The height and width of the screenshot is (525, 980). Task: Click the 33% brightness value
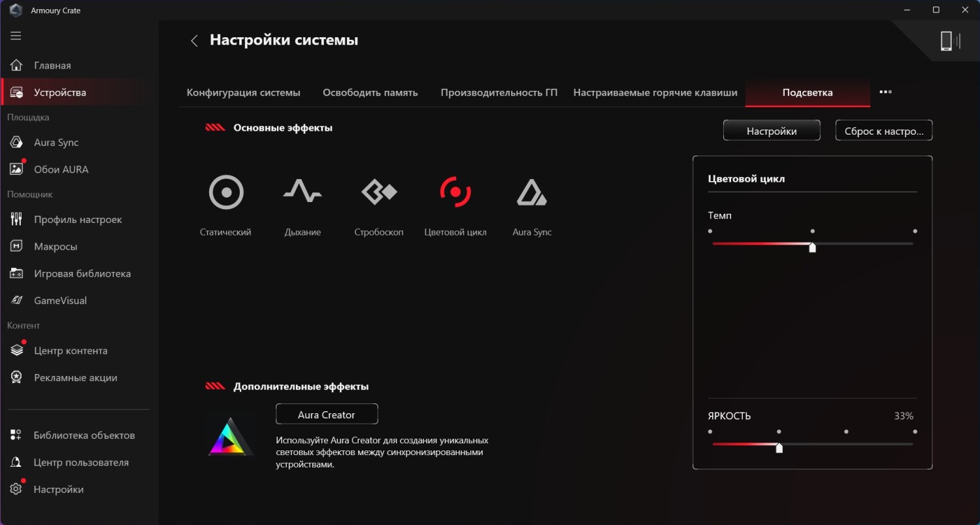coord(904,416)
